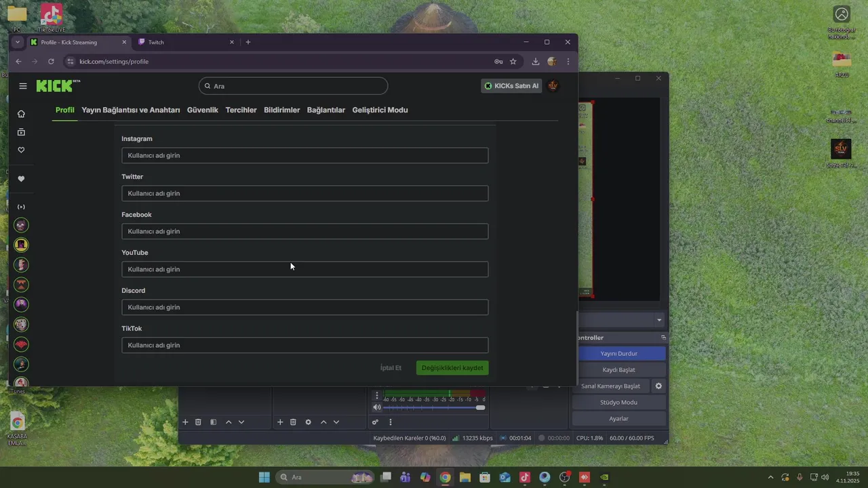Open Chrome three-dot menu
The width and height of the screenshot is (868, 488).
pyautogui.click(x=568, y=61)
